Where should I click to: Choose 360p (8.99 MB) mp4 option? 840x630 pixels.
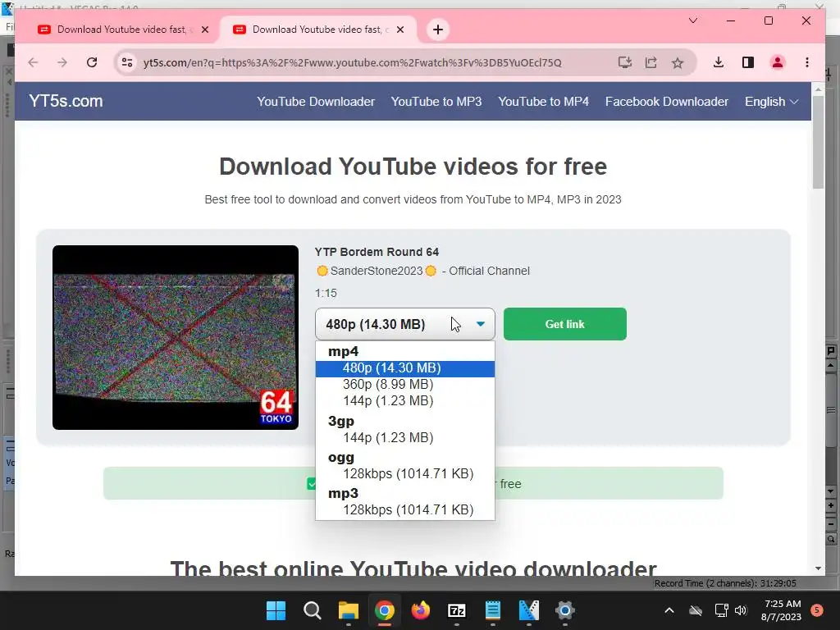(405, 385)
